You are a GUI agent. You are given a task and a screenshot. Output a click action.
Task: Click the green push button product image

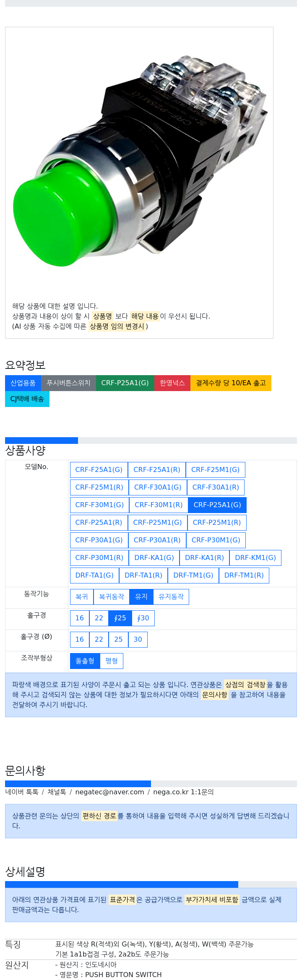(140, 161)
